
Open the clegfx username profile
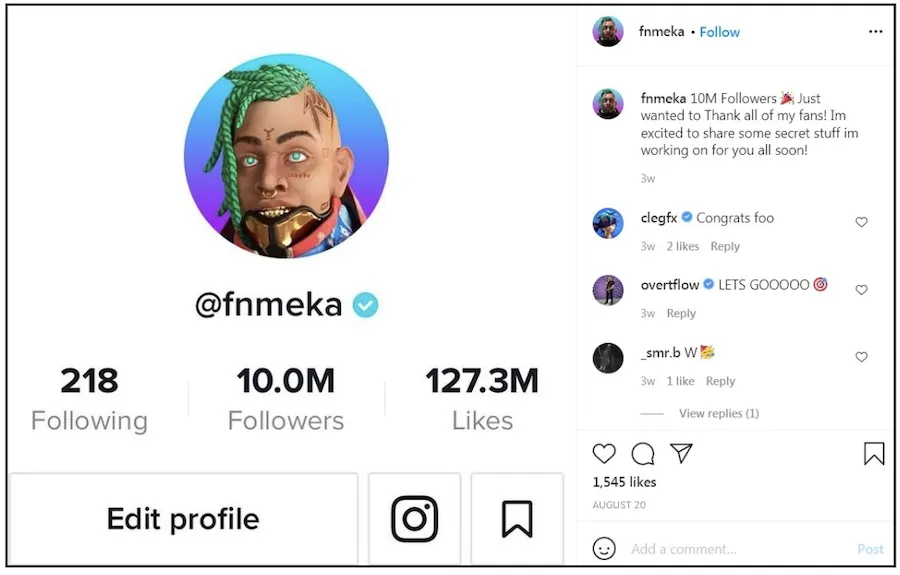tap(658, 218)
